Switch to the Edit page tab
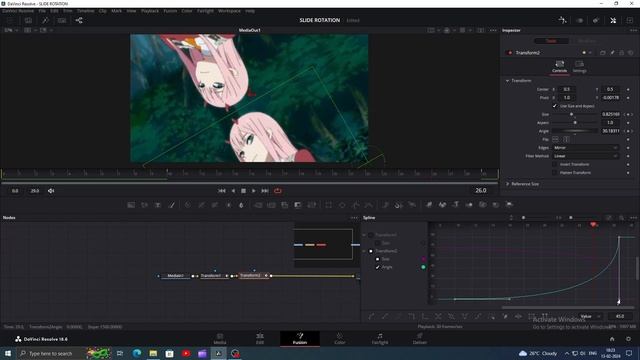The width and height of the screenshot is (640, 360). click(x=260, y=339)
